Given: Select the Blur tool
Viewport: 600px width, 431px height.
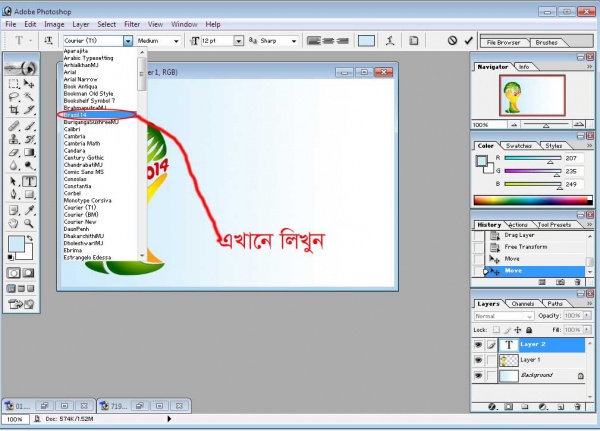Looking at the screenshot, I should click(x=14, y=166).
